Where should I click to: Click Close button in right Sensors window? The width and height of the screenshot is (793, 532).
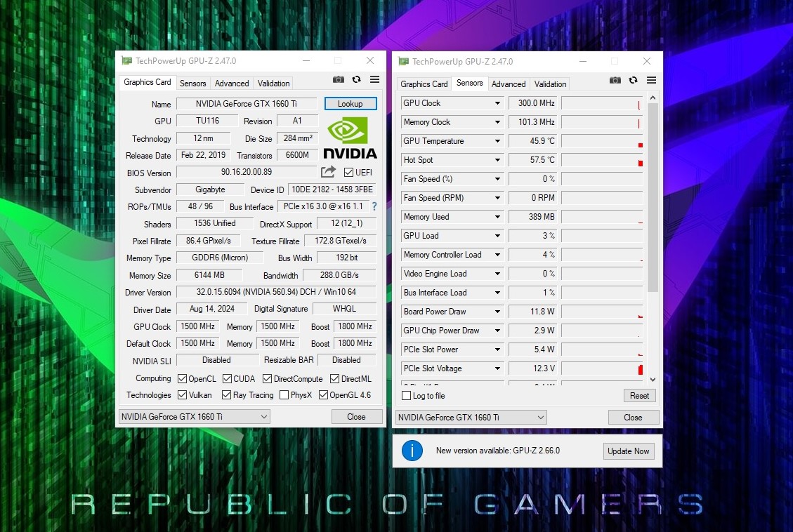633,418
